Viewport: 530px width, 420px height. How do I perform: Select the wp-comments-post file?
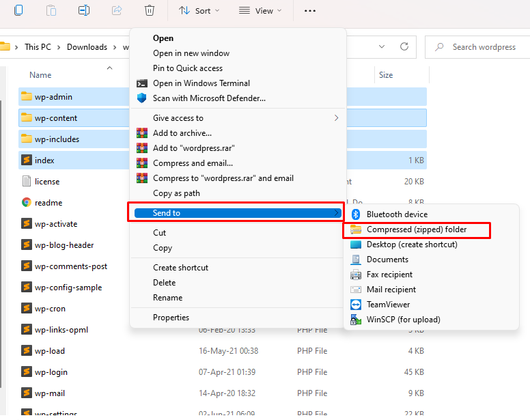click(x=64, y=266)
